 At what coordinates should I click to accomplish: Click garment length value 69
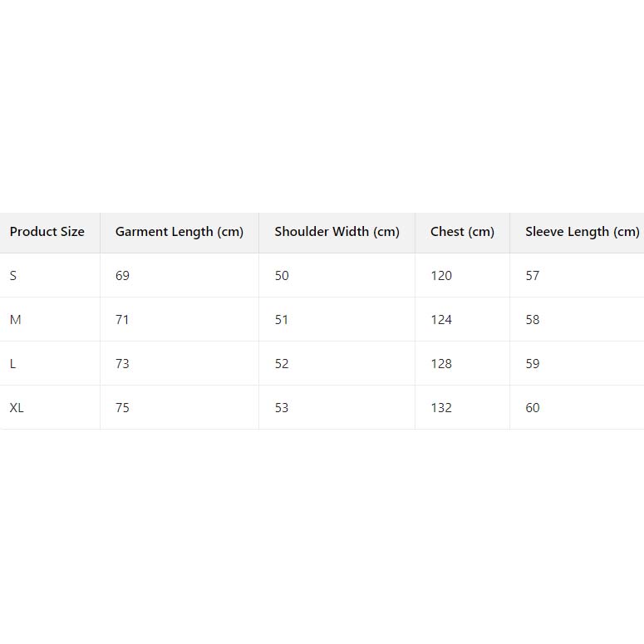[122, 276]
